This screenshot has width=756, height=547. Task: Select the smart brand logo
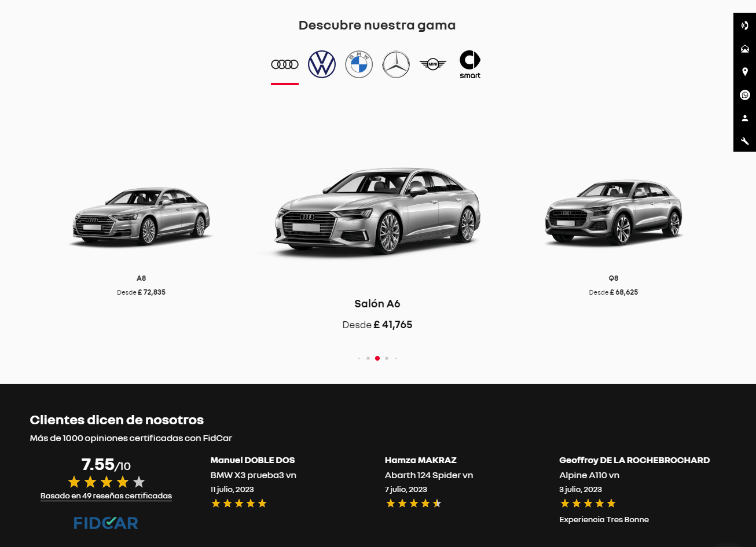click(x=470, y=64)
